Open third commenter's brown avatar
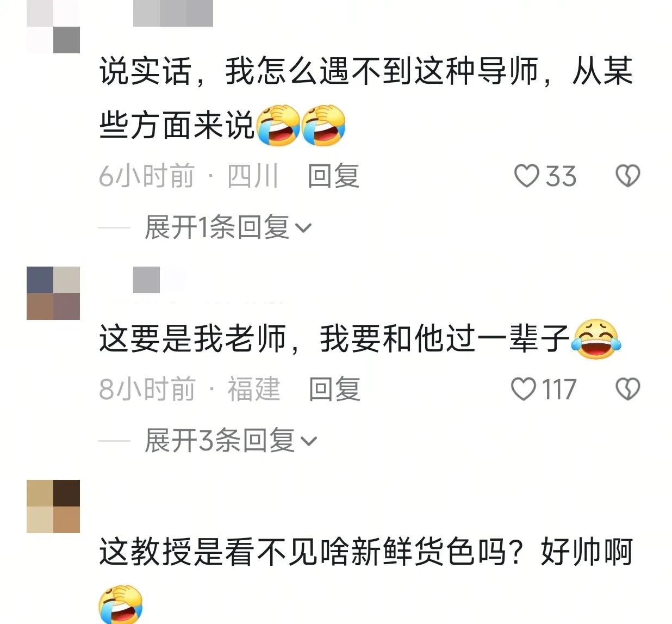 click(x=53, y=506)
